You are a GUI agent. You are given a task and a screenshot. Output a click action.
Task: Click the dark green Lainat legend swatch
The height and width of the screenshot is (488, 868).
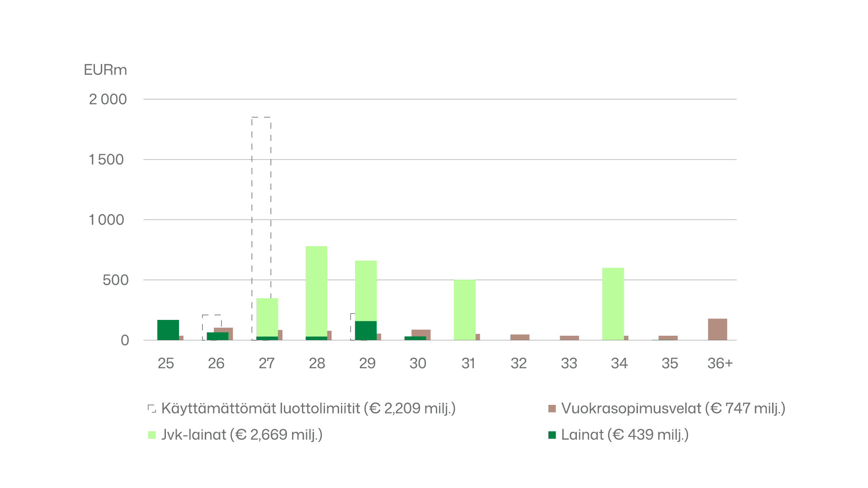tap(552, 435)
